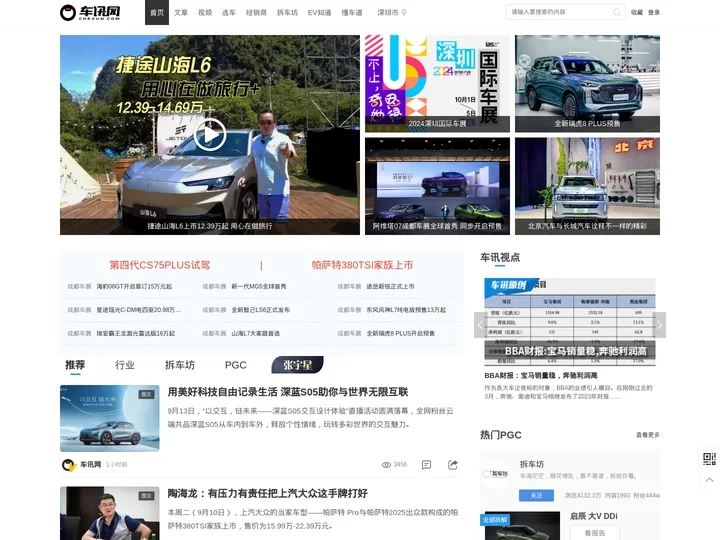Click the next slide arrow in 车讯视点
Screen dimensions: 720x540
[x=659, y=325]
